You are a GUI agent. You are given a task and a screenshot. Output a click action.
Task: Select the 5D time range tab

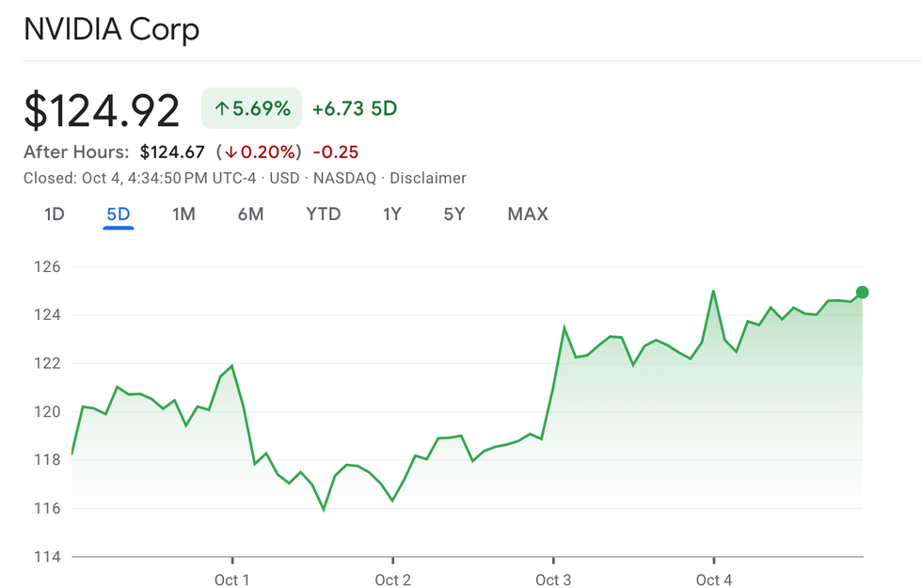coord(119,215)
